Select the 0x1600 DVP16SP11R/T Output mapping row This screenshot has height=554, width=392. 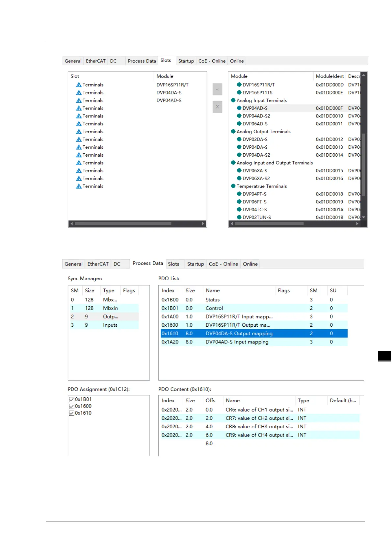[x=254, y=325]
